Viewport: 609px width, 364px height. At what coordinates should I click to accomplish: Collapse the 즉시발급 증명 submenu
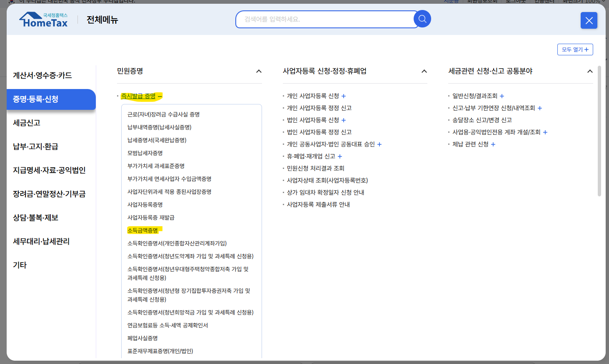(160, 96)
